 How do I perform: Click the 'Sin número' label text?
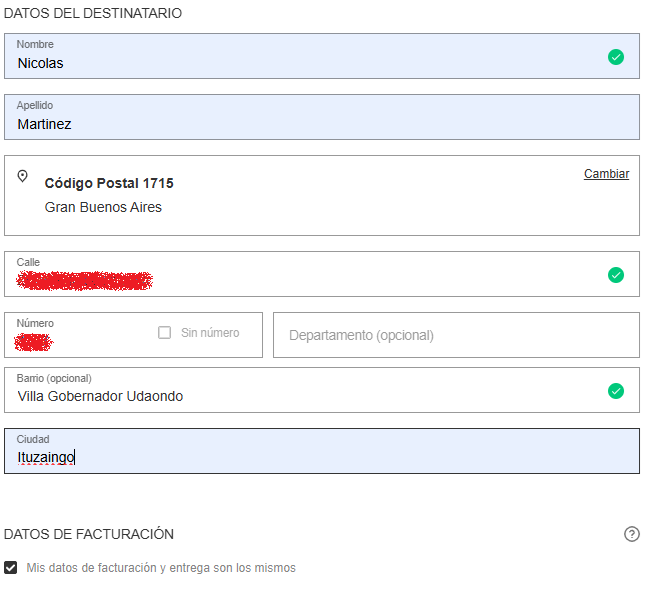coord(210,333)
